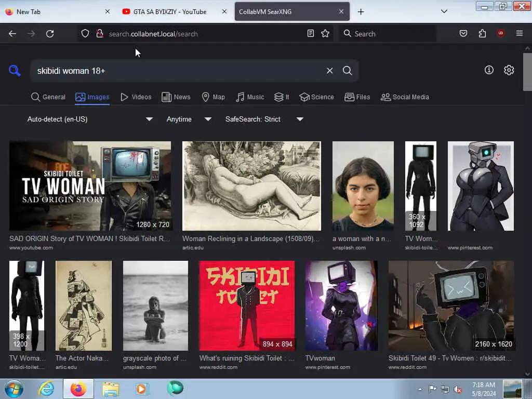List all tabs with the chevron button
This screenshot has width=532, height=399.
pos(444,11)
